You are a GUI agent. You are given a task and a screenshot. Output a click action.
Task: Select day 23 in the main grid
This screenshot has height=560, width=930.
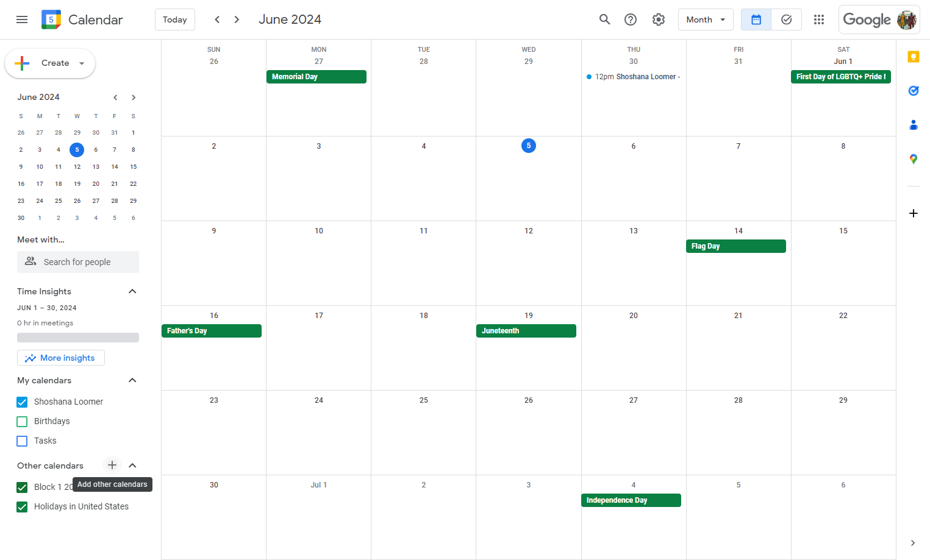[214, 400]
